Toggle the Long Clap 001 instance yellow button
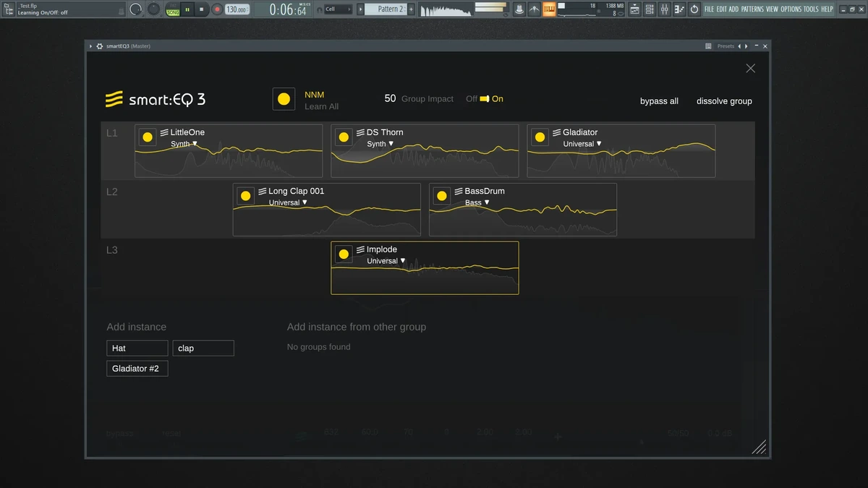868x488 pixels. [245, 195]
